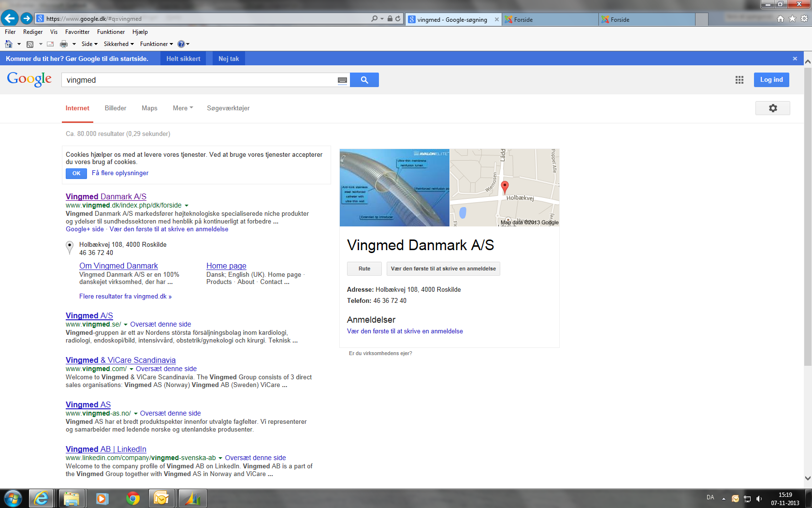Open Windows Media Player taskbar icon
Screen dimensions: 812x508
click(x=102, y=498)
